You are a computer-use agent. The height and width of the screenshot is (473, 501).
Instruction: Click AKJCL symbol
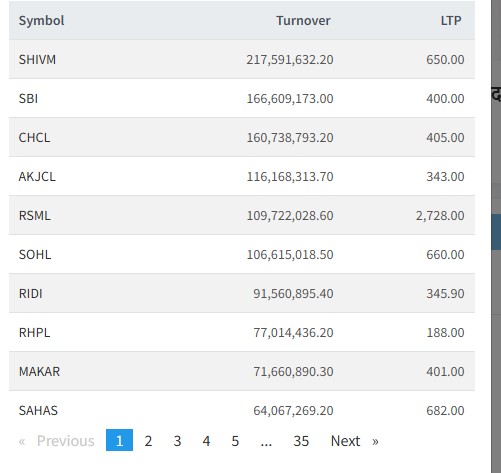click(37, 176)
